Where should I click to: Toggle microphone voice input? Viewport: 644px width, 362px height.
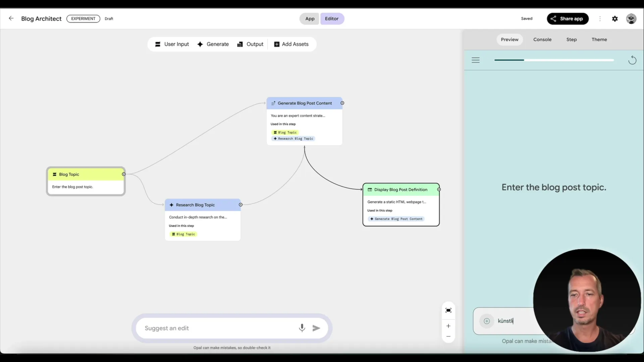pyautogui.click(x=302, y=328)
